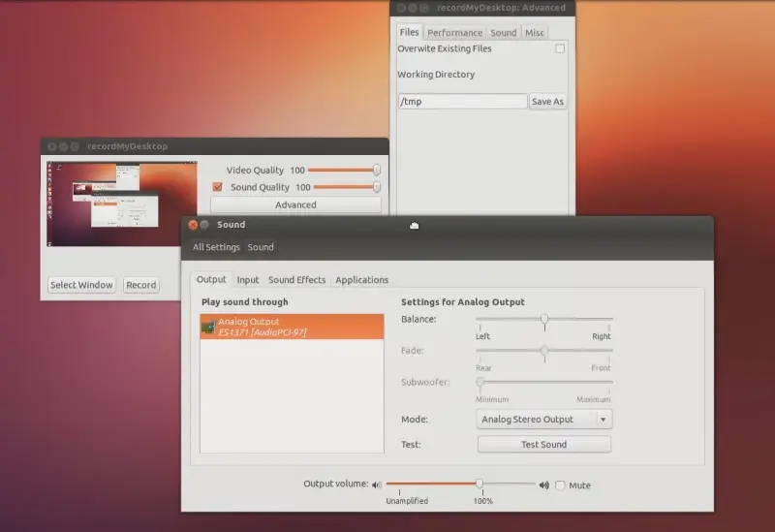This screenshot has height=532, width=775.
Task: Close the recordMyDesktop main window
Action: (51, 146)
